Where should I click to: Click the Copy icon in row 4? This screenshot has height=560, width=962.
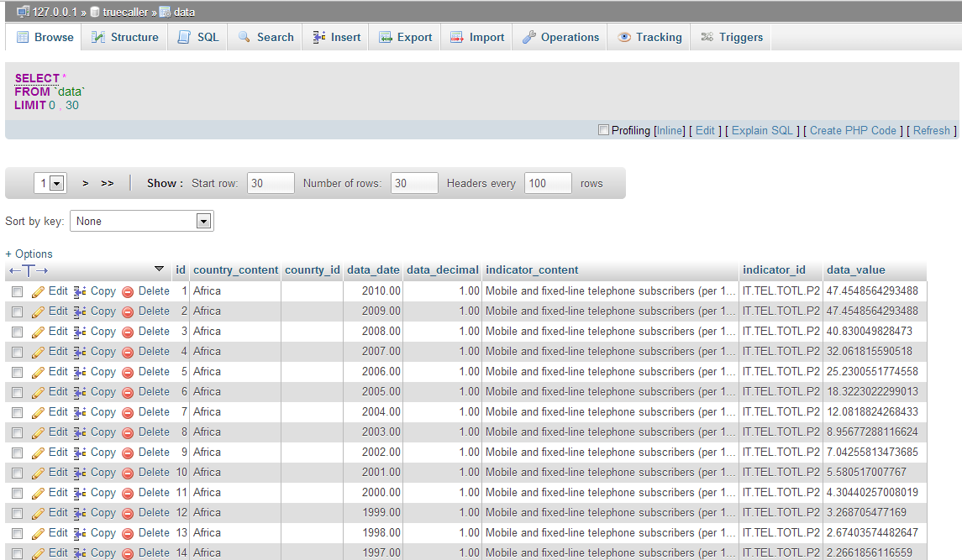pos(80,353)
